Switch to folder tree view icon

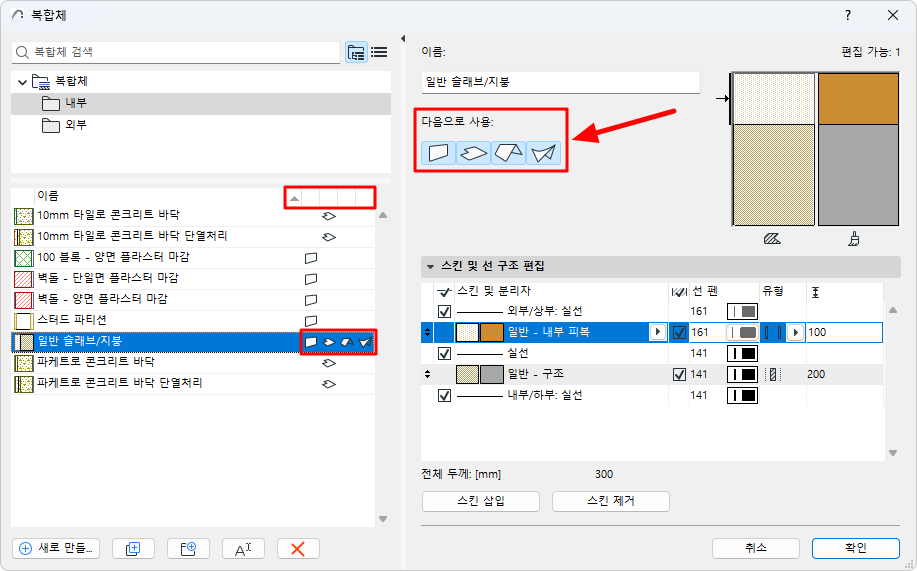(356, 53)
